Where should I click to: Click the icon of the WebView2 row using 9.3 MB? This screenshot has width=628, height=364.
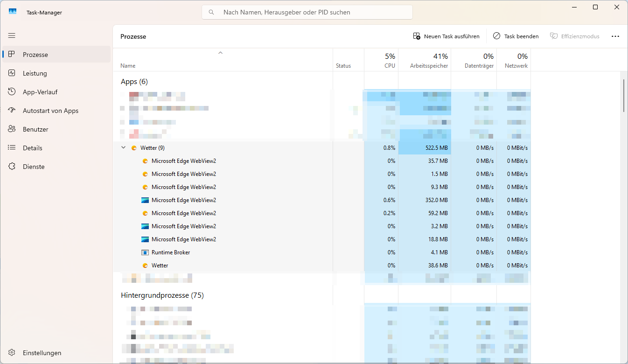(x=145, y=187)
